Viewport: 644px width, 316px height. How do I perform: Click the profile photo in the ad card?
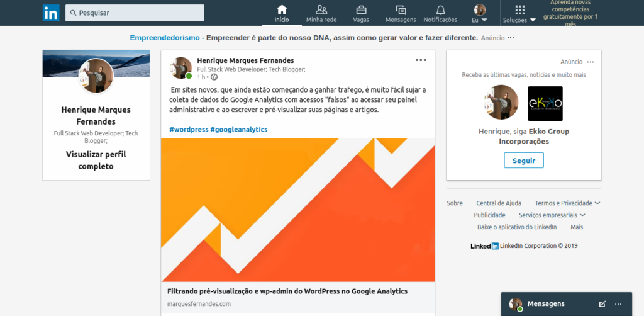point(501,103)
